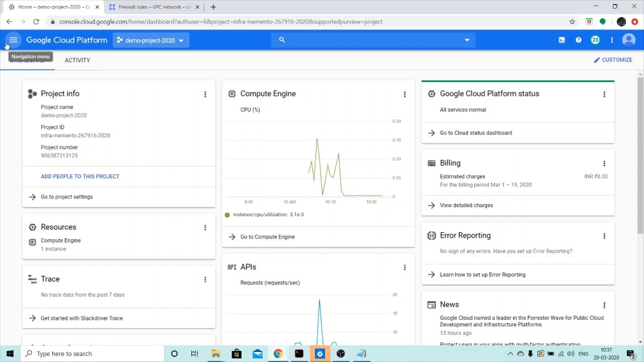Open the Help question mark icon

579,40
